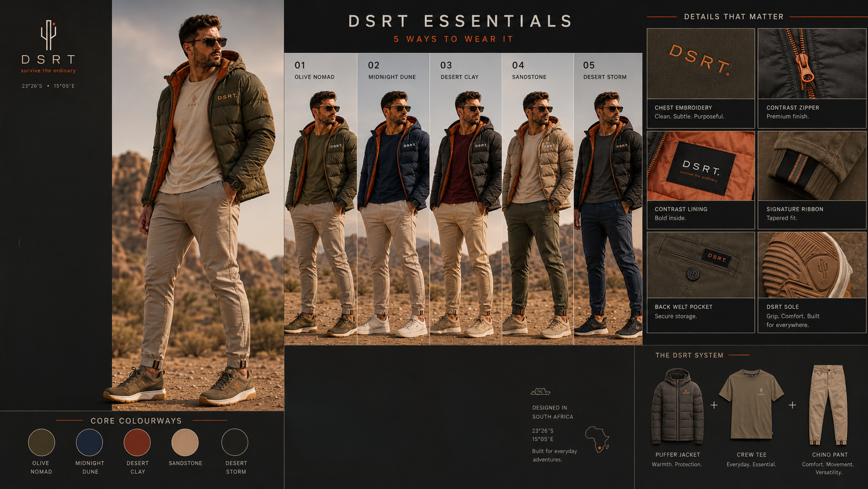Screen dimensions: 868x489
Task: Click the CREW TEE label
Action: click(751, 455)
